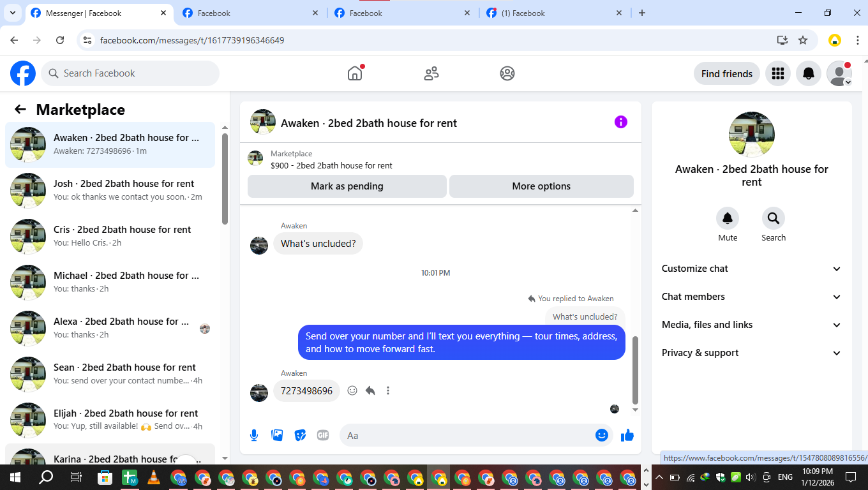Screen dimensions: 868x490
Task: Click the ENG language indicator
Action: coord(785,477)
